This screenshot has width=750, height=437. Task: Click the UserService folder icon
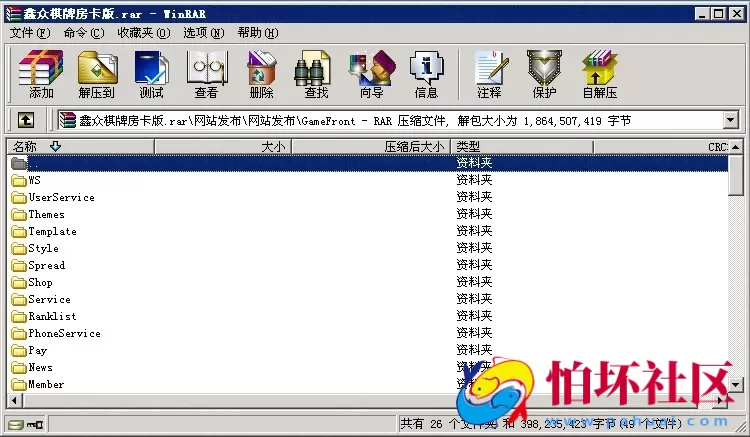tap(19, 197)
